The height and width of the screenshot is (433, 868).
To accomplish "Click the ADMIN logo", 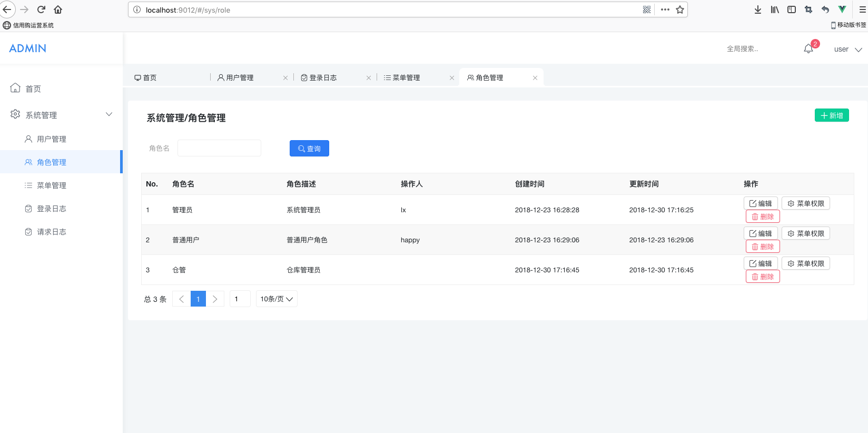I will [28, 48].
